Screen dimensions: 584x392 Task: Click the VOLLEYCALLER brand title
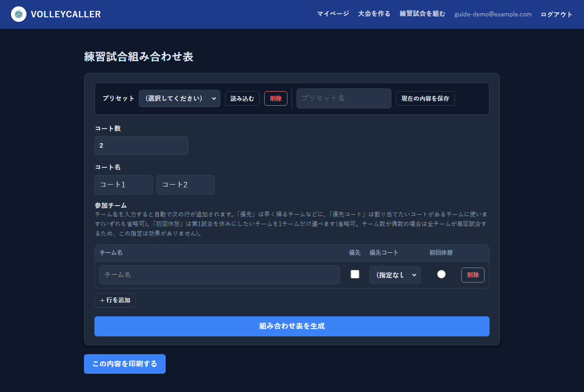click(x=66, y=14)
